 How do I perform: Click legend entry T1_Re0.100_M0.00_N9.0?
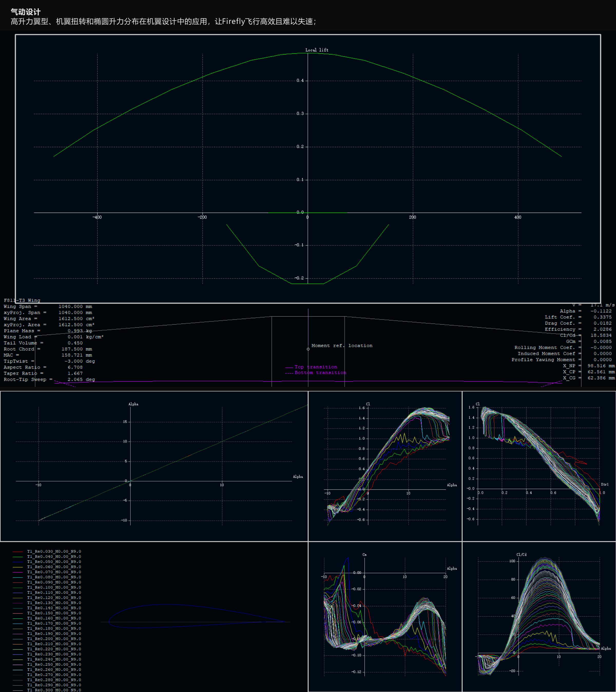(54, 587)
